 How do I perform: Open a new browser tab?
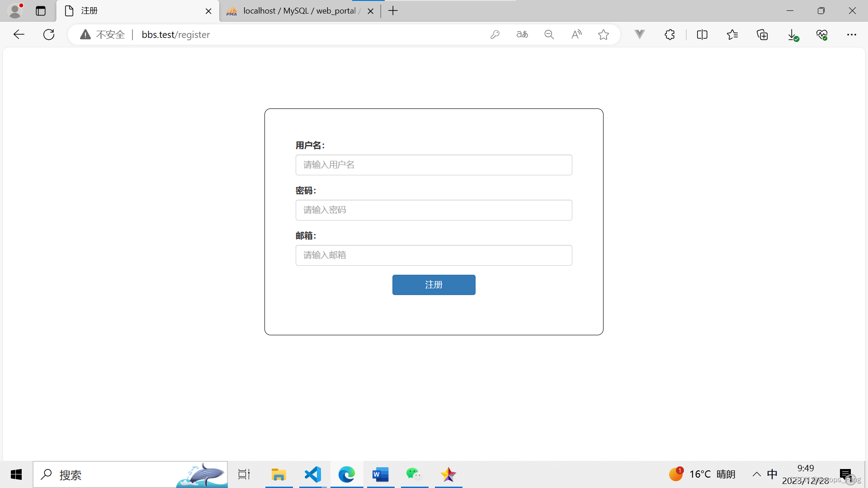(x=393, y=11)
